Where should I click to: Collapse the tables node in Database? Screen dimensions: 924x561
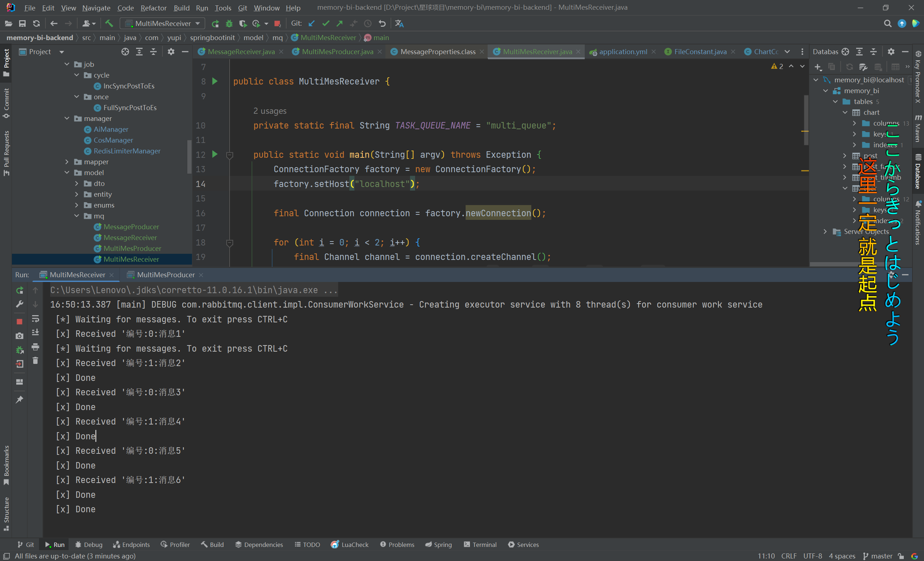click(836, 102)
